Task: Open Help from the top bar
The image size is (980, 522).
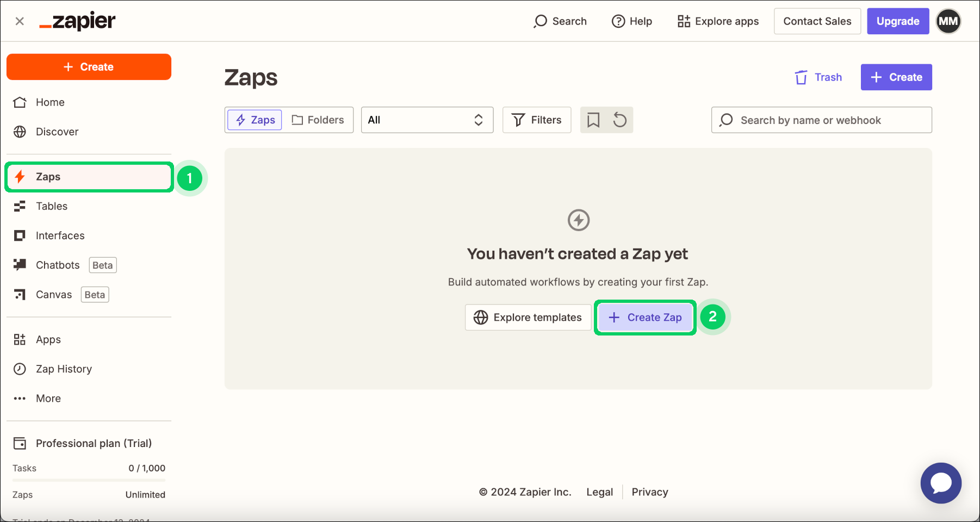Action: (632, 21)
